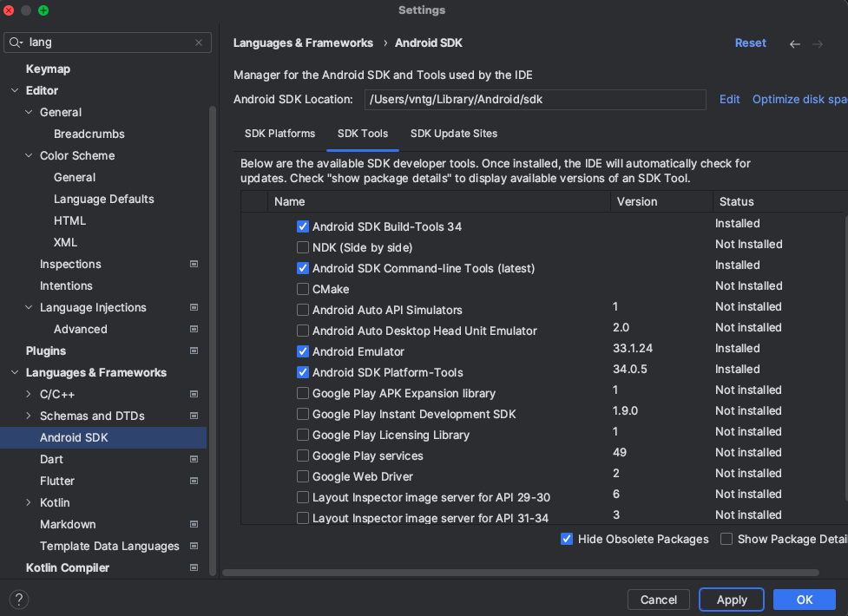Click project-level icon next to Kotlin Compiler
Screen dimensions: 848x616
[x=194, y=567]
